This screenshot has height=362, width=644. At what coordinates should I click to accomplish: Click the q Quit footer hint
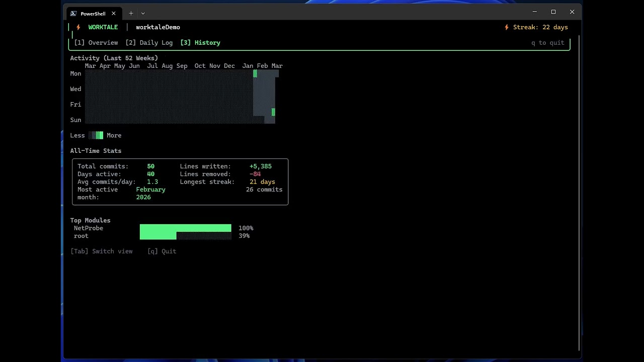pyautogui.click(x=162, y=251)
